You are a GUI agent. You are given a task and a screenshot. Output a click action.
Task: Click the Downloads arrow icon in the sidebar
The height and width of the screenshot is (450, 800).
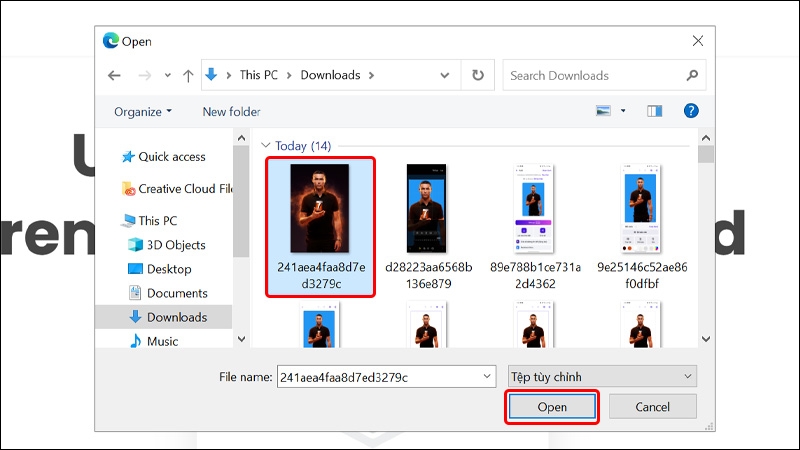[x=135, y=317]
